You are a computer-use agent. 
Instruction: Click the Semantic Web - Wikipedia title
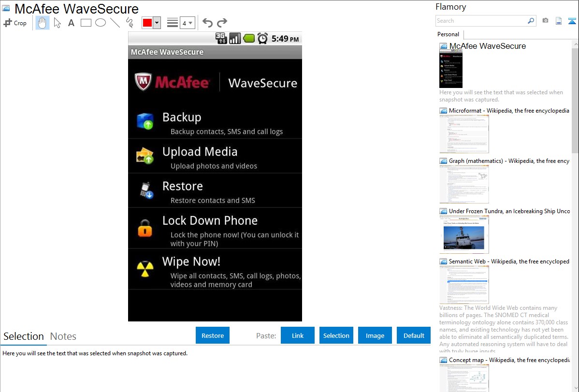(x=509, y=261)
